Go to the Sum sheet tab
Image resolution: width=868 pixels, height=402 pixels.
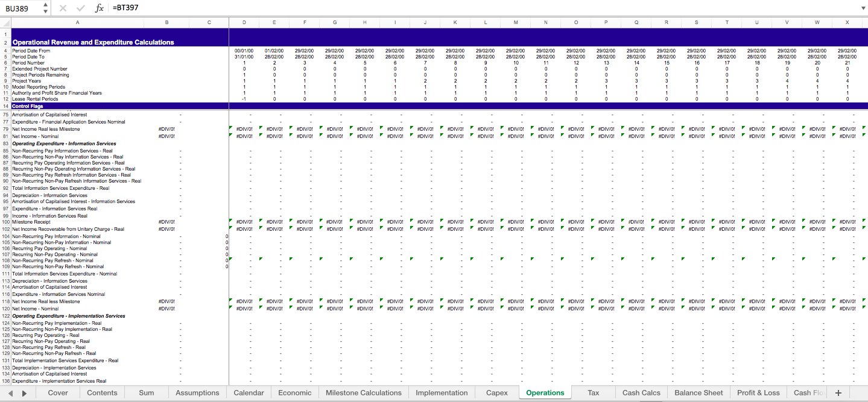coord(147,392)
